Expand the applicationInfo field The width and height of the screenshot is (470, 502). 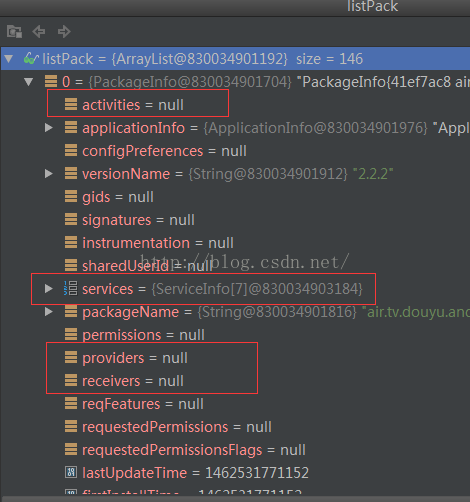tap(49, 128)
